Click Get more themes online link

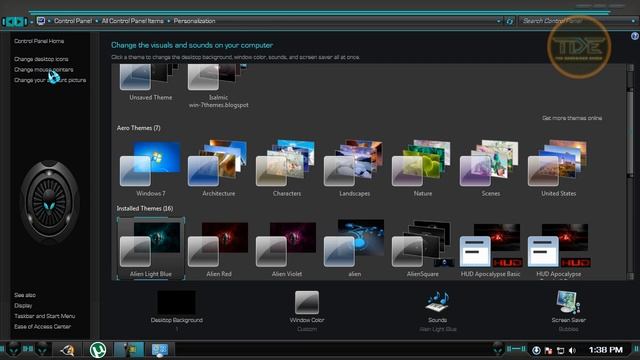click(x=572, y=118)
